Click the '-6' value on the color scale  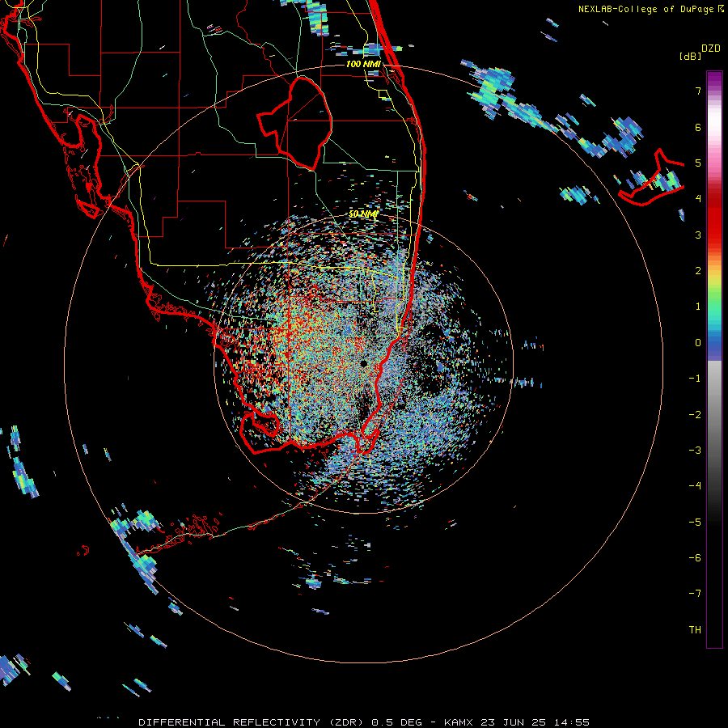(695, 558)
